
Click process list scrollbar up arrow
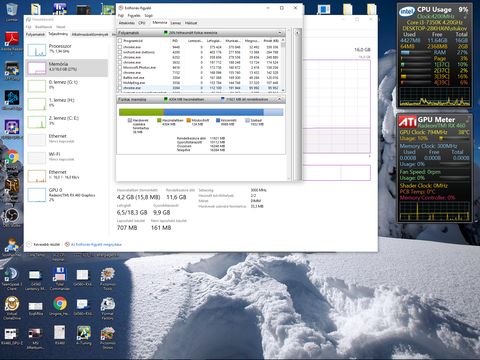(x=283, y=40)
